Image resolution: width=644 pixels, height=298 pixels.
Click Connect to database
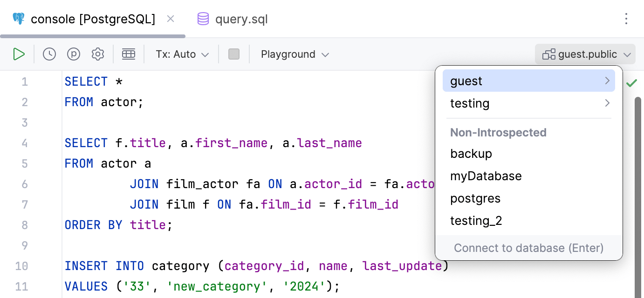(x=529, y=248)
